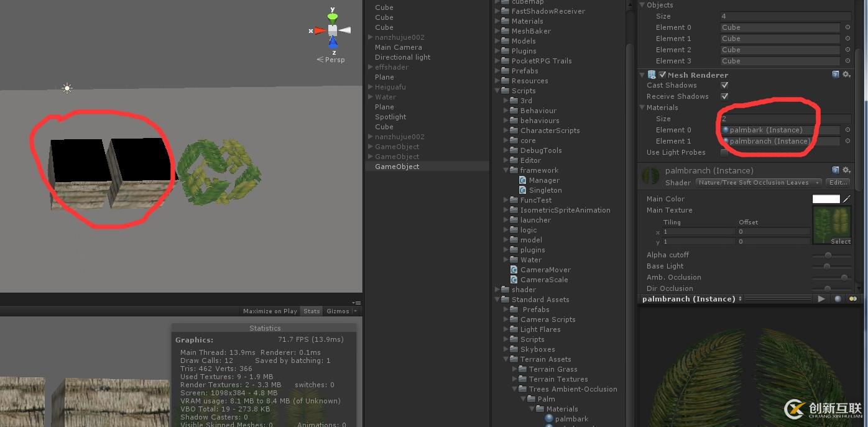
Task: Collapse the Materials section in the Inspector
Action: pos(642,107)
